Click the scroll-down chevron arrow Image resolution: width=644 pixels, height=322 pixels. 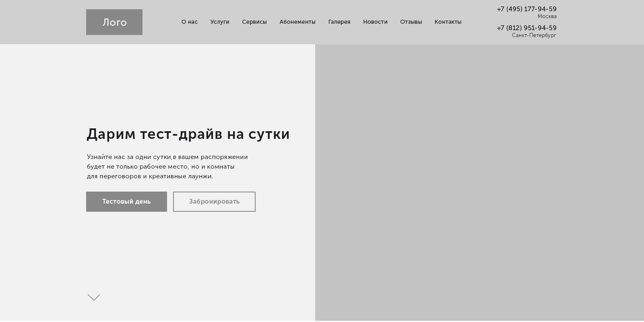[x=94, y=297]
